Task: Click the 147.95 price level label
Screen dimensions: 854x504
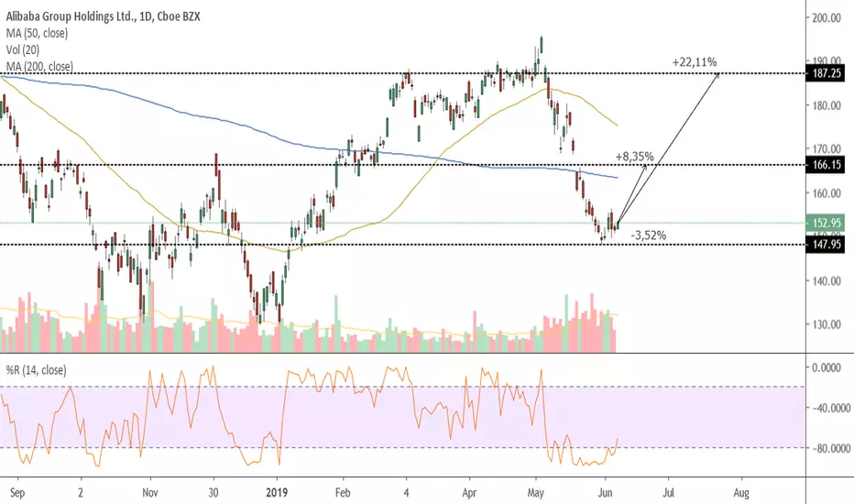Action: (826, 244)
